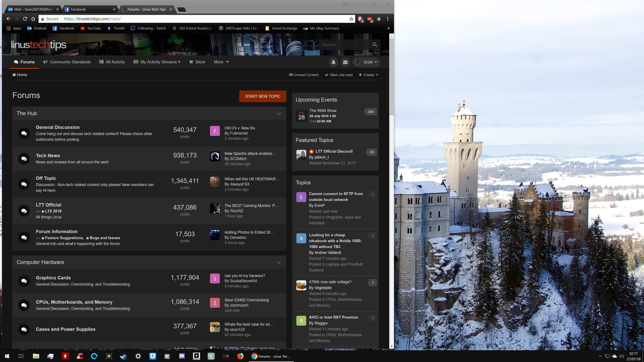Select the Forums navigation tab
The height and width of the screenshot is (362, 644).
click(x=24, y=62)
